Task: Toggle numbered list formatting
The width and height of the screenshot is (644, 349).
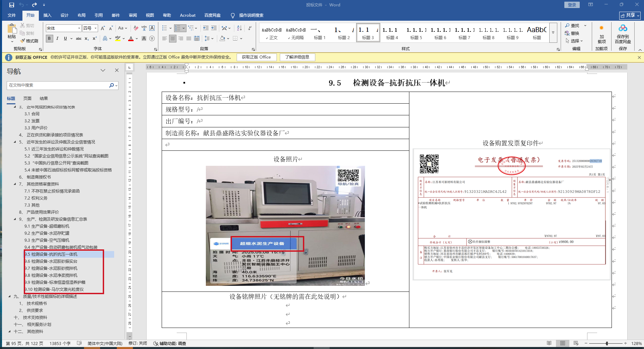Action: pyautogui.click(x=178, y=28)
